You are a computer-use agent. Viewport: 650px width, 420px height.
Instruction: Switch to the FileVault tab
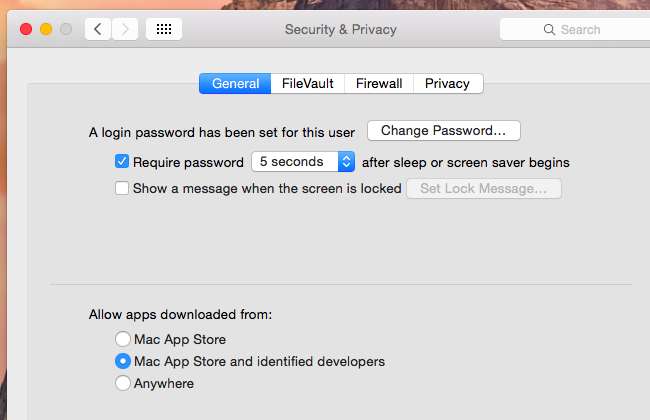(x=308, y=84)
